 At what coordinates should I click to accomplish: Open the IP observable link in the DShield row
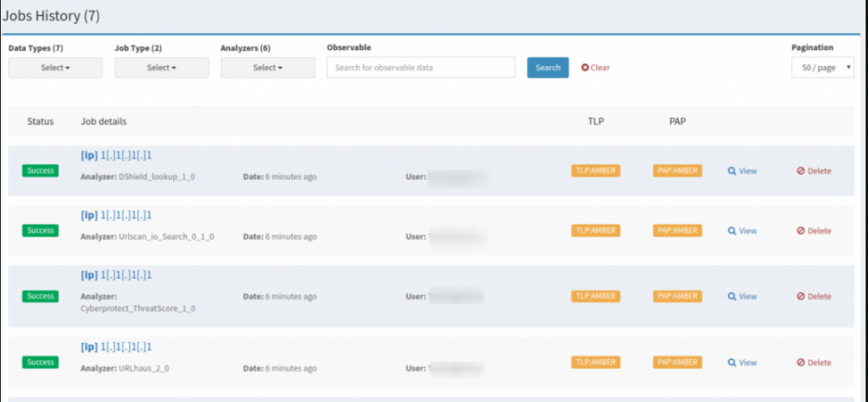coord(116,155)
